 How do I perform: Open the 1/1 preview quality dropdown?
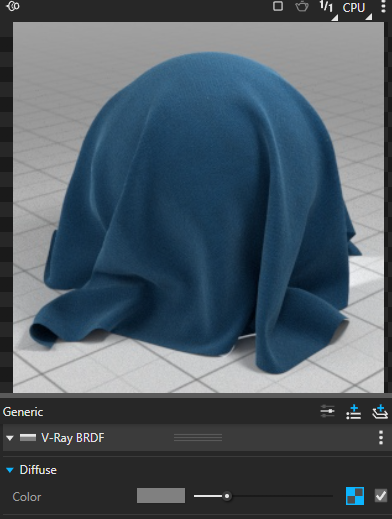(328, 8)
